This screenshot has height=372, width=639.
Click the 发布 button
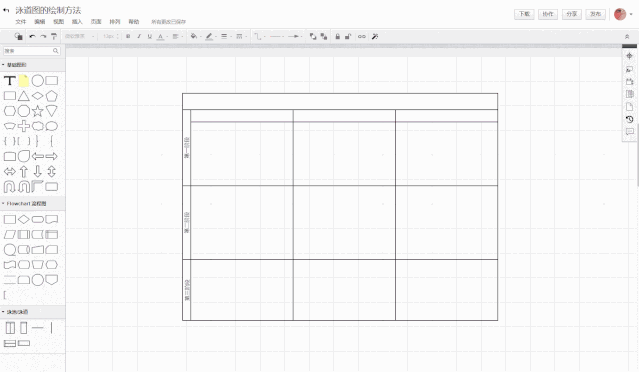pos(595,14)
